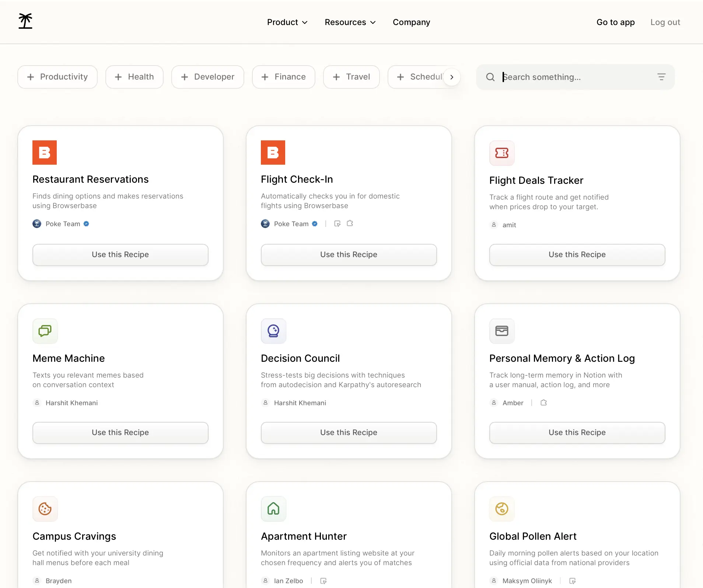Click the ticket icon on Flight Deals Tracker

pos(502,153)
